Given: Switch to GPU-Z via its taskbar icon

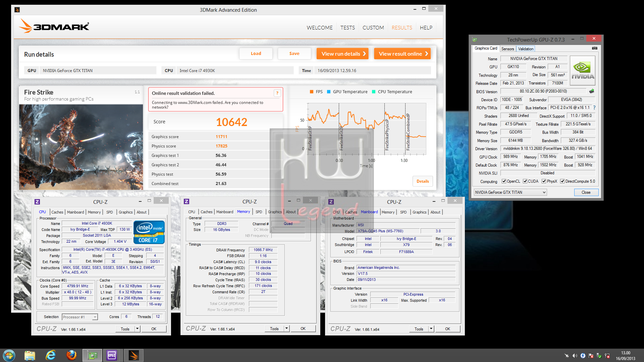Looking at the screenshot, I should (x=92, y=355).
